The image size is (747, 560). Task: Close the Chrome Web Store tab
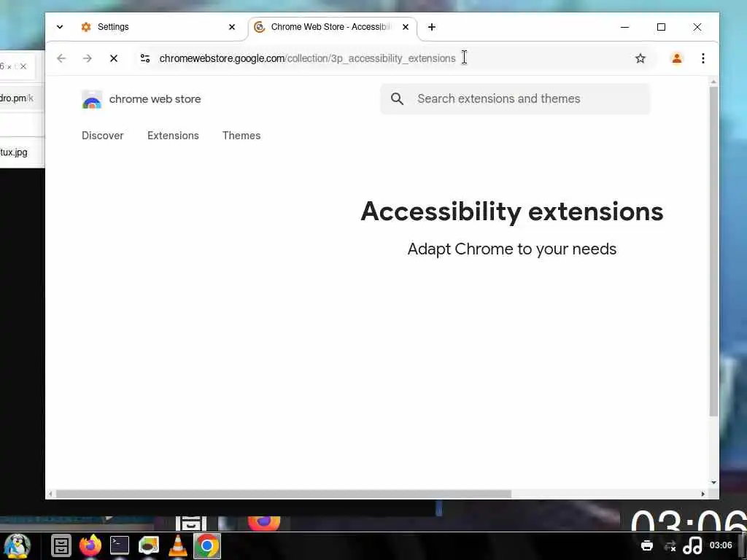(x=406, y=27)
